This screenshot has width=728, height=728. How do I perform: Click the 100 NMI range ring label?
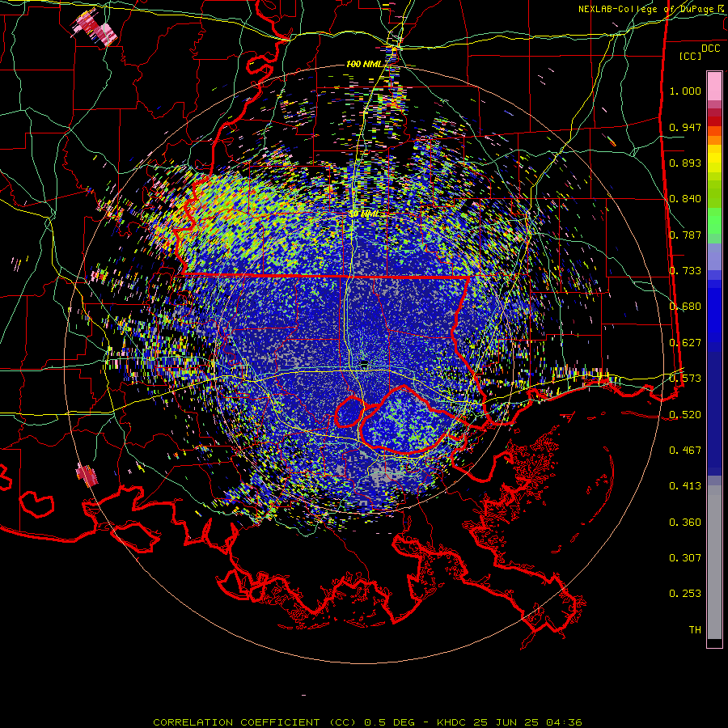point(364,64)
